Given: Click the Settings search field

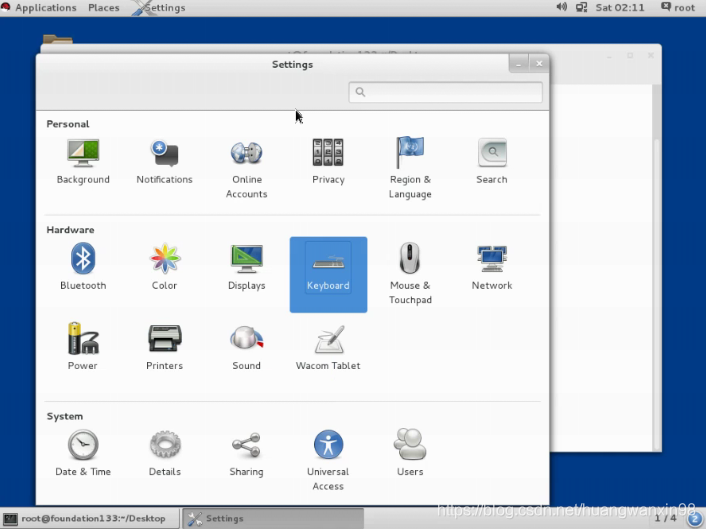Looking at the screenshot, I should point(445,92).
